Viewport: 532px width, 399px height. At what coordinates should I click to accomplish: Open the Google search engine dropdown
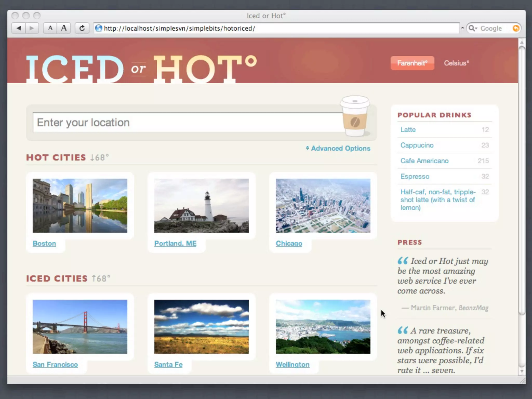(x=473, y=28)
